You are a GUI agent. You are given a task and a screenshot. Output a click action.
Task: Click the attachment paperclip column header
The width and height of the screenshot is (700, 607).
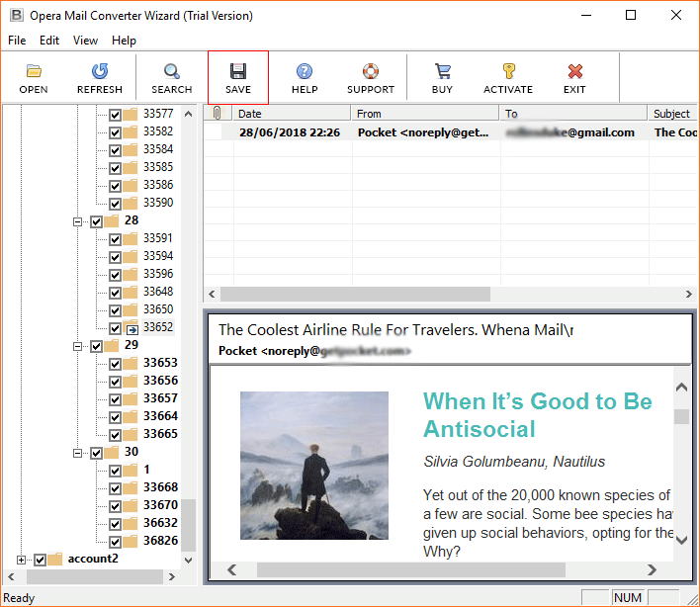[x=217, y=114]
